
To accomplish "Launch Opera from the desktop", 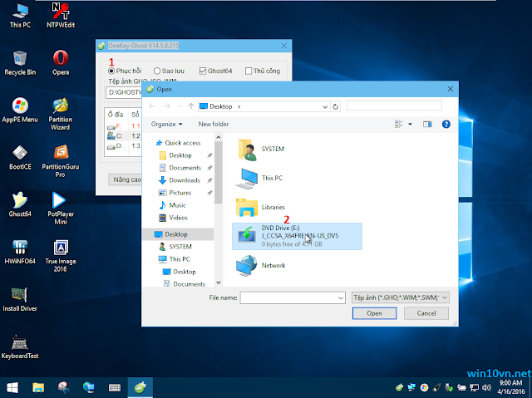I will click(x=61, y=62).
